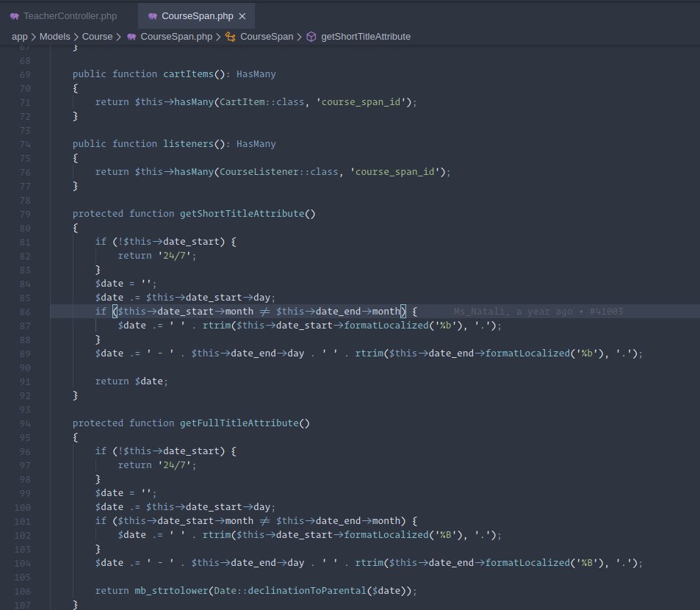This screenshot has width=700, height=610.
Task: Click the PHP icon in the breadcrumb
Action: (131, 37)
